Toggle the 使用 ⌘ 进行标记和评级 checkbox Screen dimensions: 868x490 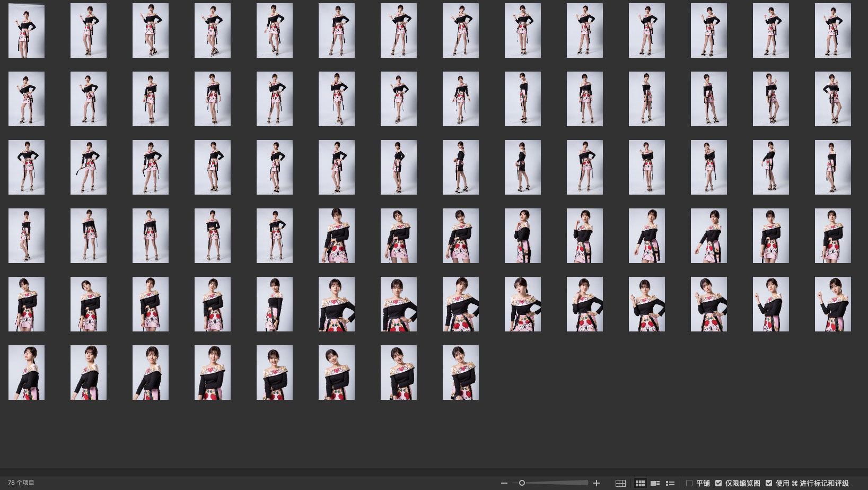(769, 483)
